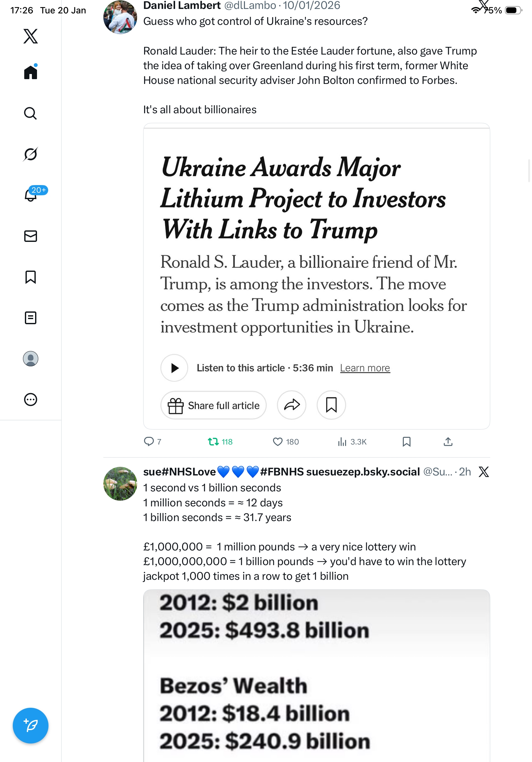Image resolution: width=532 pixels, height=762 pixels.
Task: Open share menu for Daniel Lambert's post
Action: 448,442
